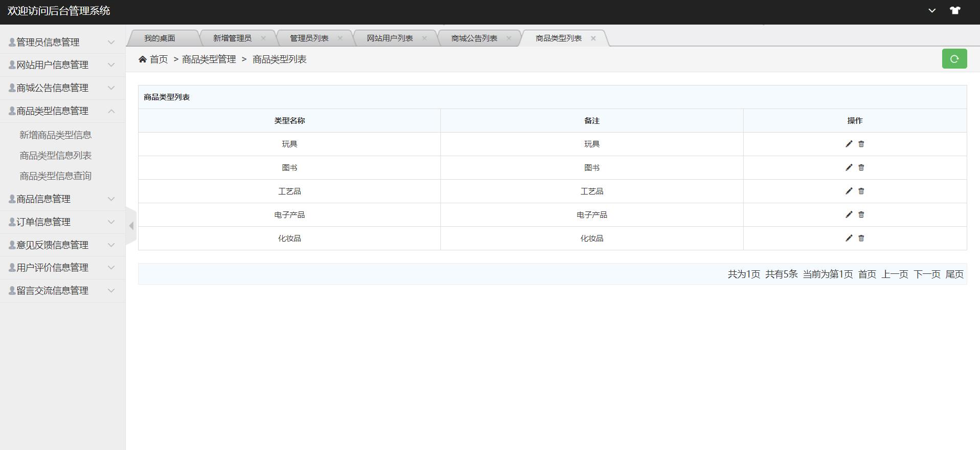Close the 管理员列表 tab
Viewport: 980px width, 450px height.
tap(340, 38)
